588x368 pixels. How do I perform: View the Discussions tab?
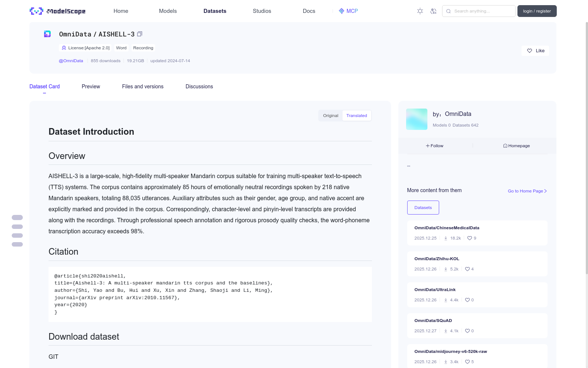pyautogui.click(x=199, y=86)
